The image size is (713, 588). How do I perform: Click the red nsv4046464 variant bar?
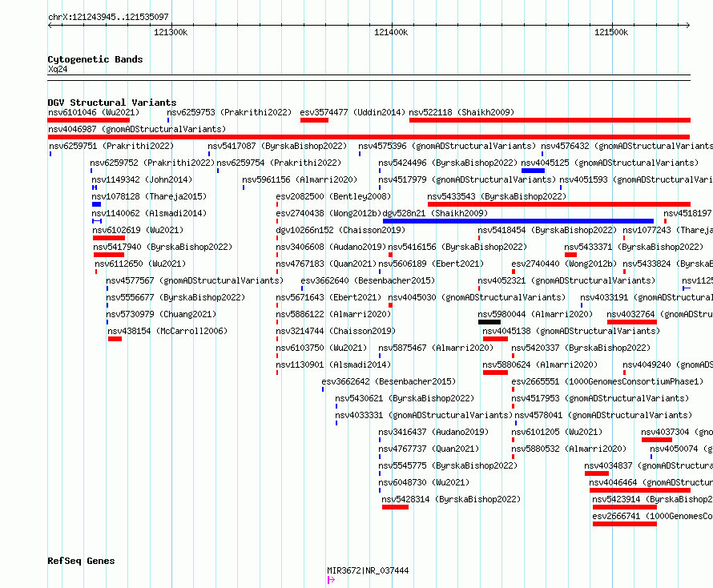(640, 490)
